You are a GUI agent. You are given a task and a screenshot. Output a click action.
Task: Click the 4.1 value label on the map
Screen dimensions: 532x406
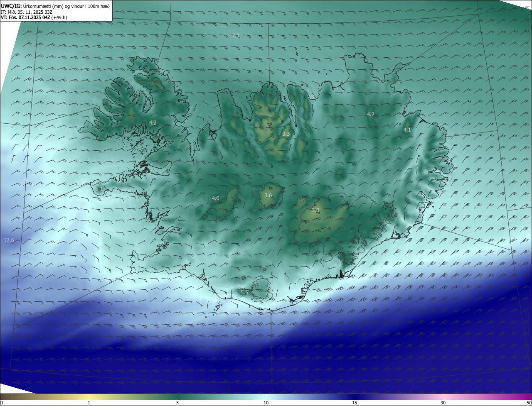click(407, 130)
